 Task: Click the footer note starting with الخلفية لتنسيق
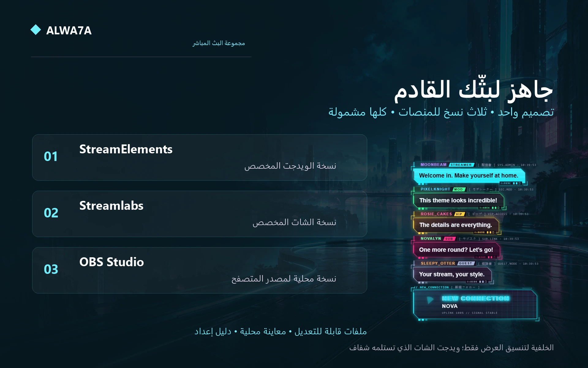tap(451, 348)
